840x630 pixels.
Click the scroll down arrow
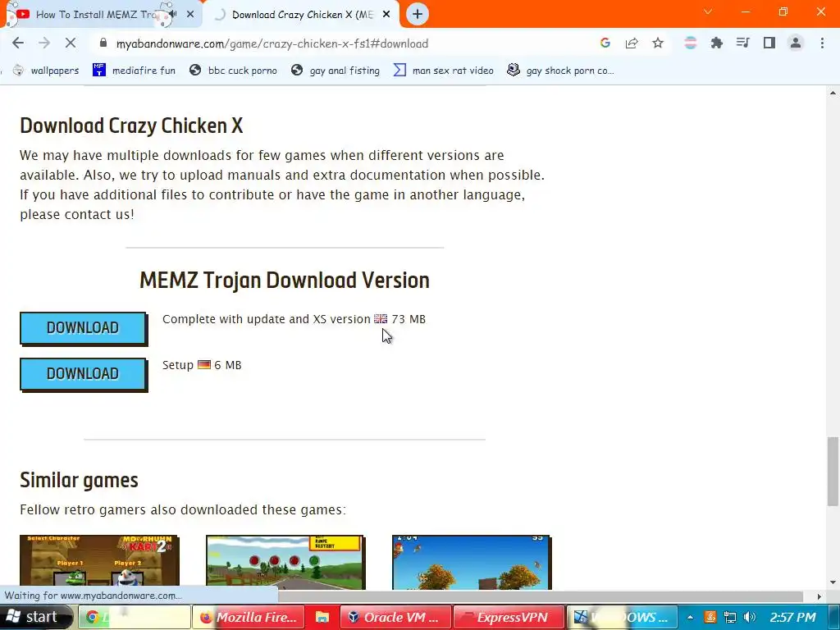[833, 582]
